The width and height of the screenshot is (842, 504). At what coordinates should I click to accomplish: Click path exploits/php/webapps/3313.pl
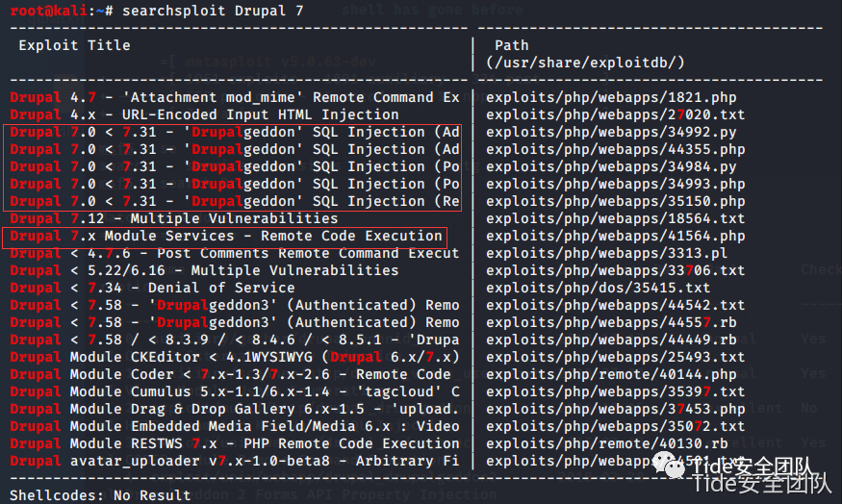[607, 253]
